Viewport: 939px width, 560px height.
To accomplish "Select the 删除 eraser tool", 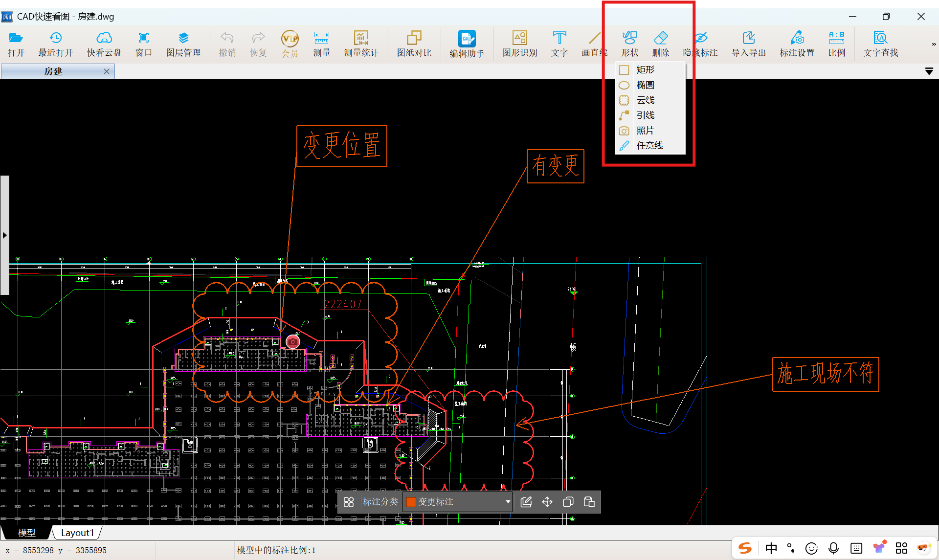I will pyautogui.click(x=660, y=43).
